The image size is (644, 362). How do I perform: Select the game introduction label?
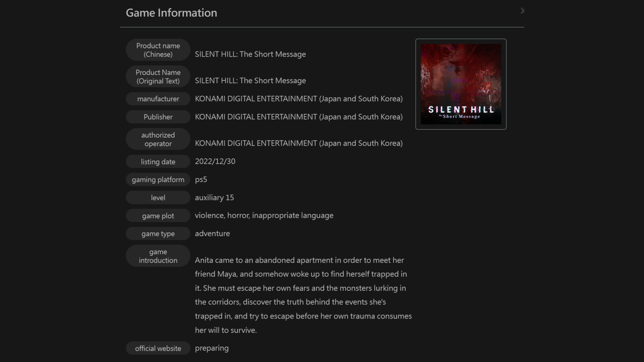158,256
